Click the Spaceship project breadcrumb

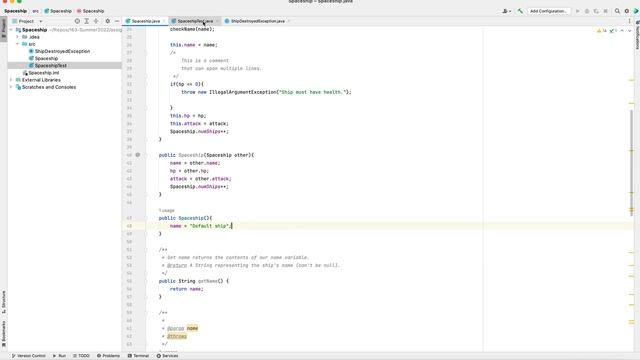point(16,11)
